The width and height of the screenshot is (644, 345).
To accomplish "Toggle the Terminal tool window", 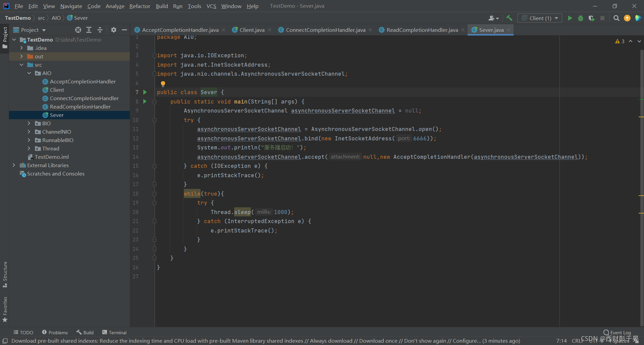I will pos(114,332).
